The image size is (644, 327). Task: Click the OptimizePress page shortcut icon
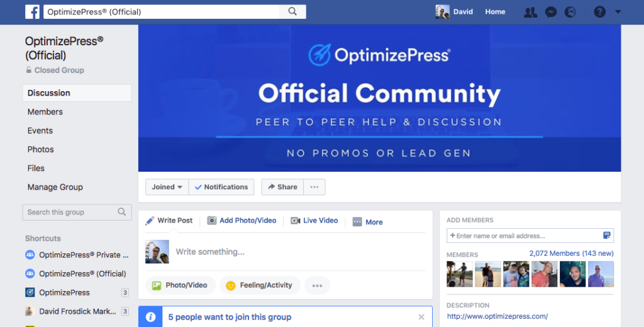(x=30, y=292)
